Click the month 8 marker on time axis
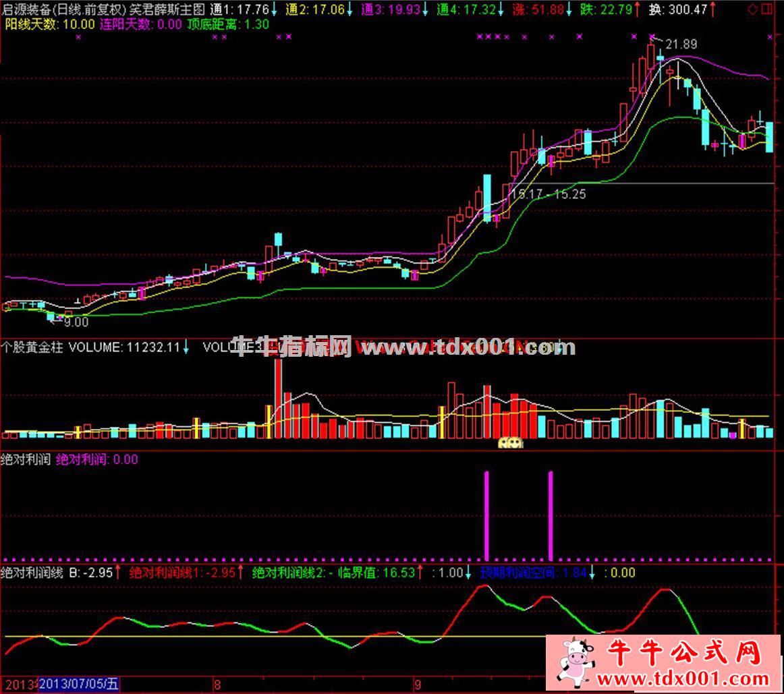 217,685
